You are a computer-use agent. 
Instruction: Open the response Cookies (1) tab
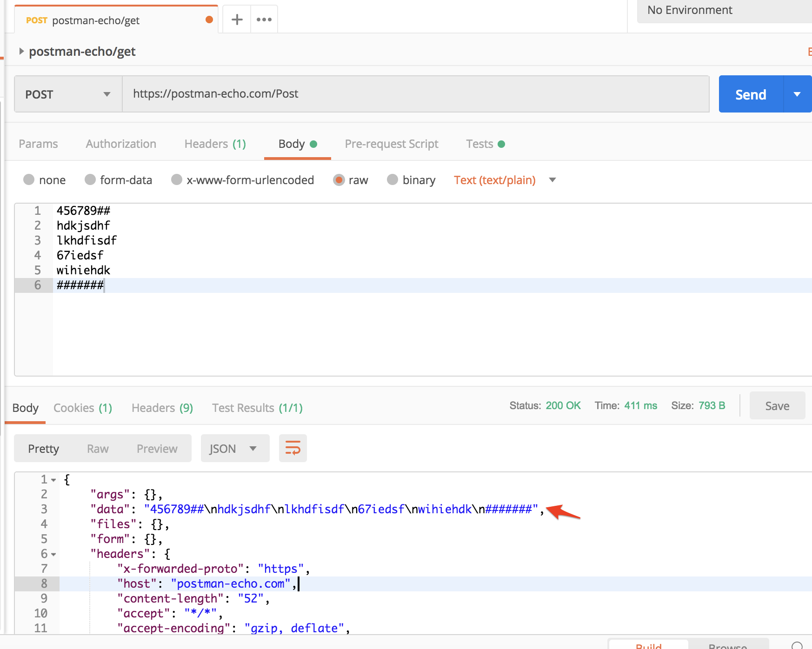[x=83, y=408]
